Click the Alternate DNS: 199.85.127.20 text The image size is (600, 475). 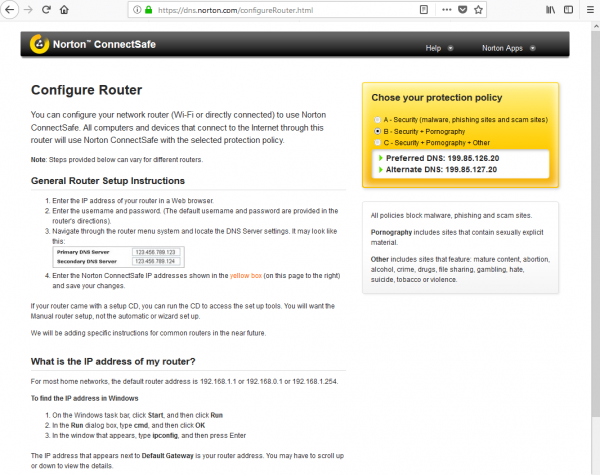[x=441, y=170]
